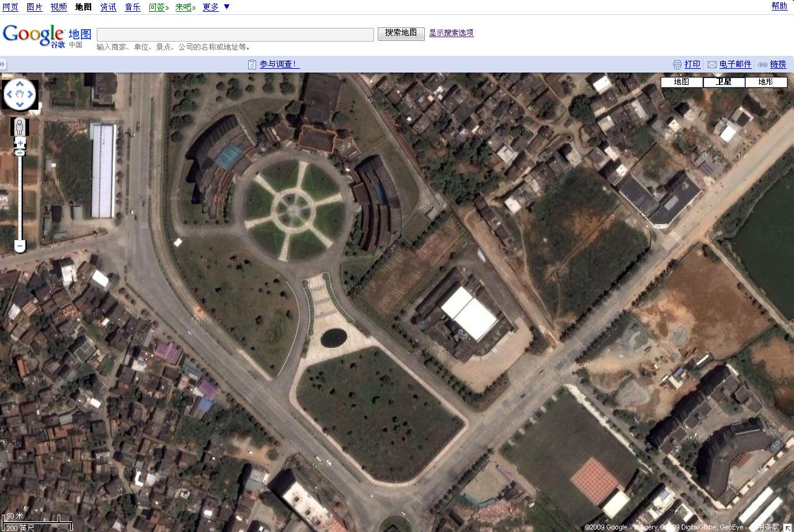The width and height of the screenshot is (794, 532).
Task: Zoom in with the plus button
Action: click(x=20, y=144)
